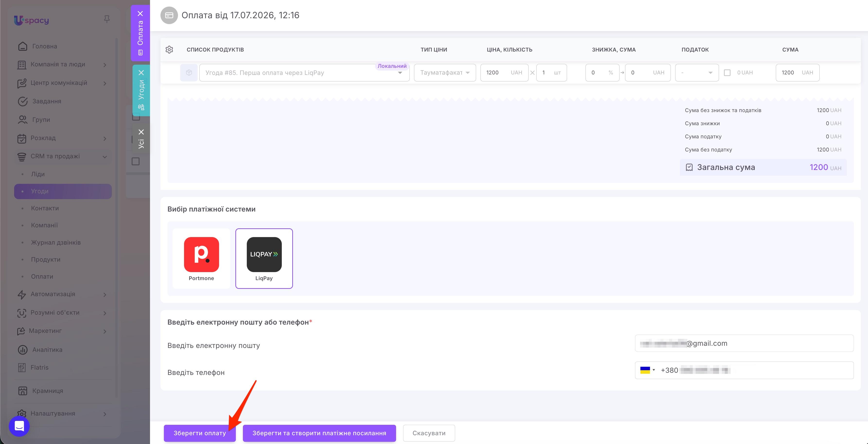Click the Зберегти оплату button
Screen dimensions: 868x444
(199, 433)
